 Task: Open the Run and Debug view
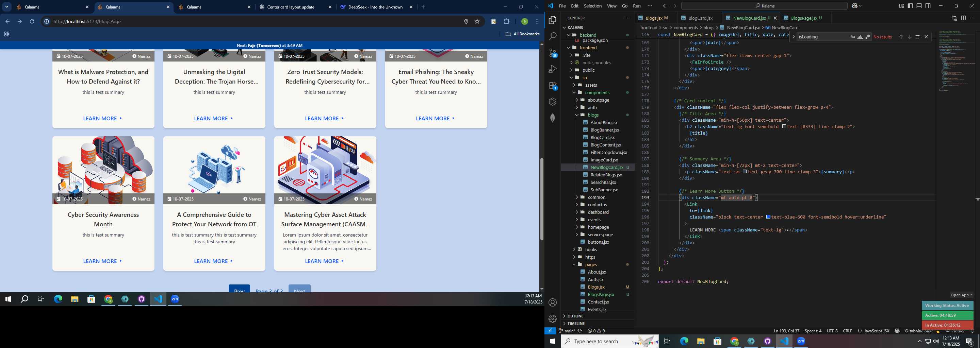point(553,69)
